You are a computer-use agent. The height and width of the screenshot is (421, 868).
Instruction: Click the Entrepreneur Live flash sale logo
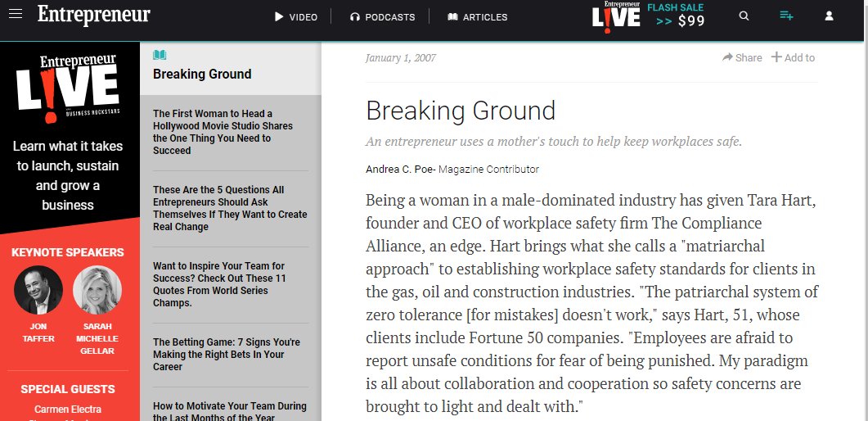click(616, 17)
